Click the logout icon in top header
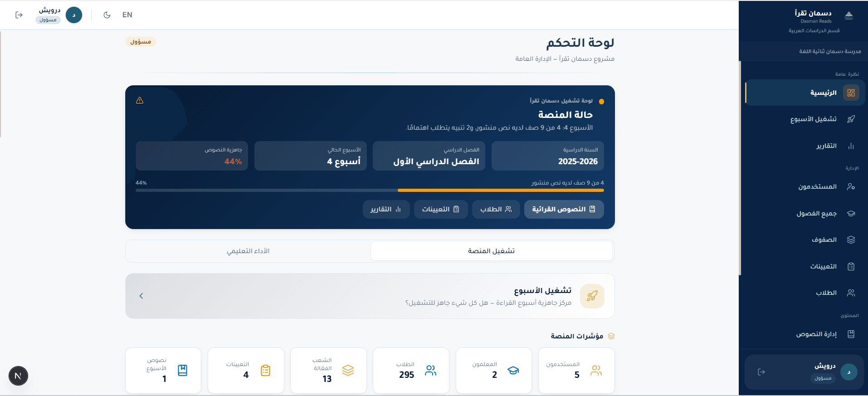Image resolution: width=868 pixels, height=396 pixels. pos(19,15)
